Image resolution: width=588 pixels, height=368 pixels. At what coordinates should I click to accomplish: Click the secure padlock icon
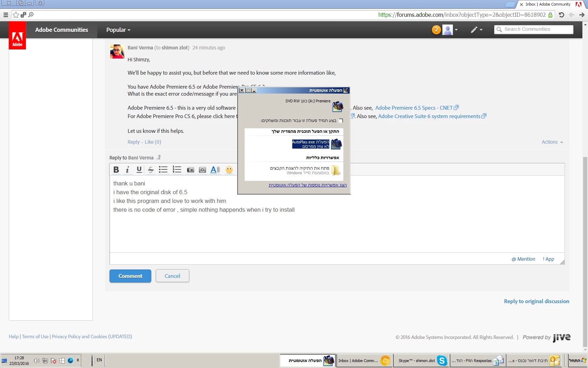(x=550, y=15)
